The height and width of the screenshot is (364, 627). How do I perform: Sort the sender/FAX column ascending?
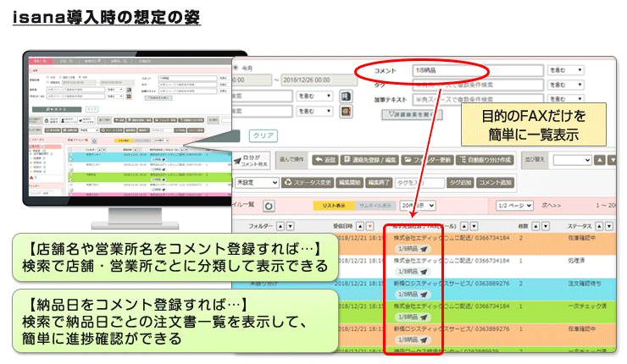463,226
